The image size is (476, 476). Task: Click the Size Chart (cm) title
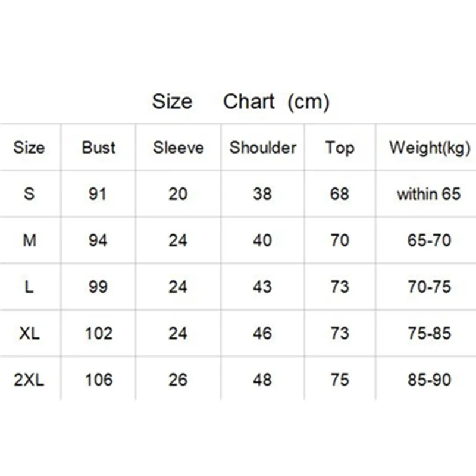[240, 102]
